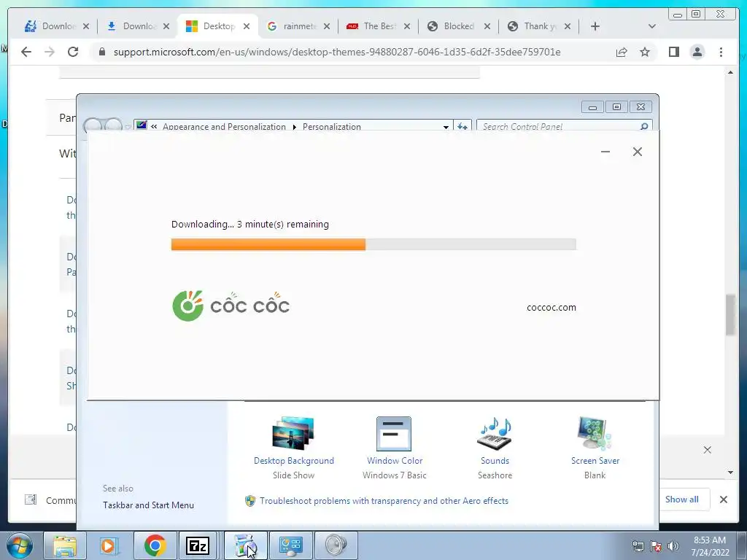Click the Coc Coc logo
This screenshot has height=560, width=747.
(231, 306)
